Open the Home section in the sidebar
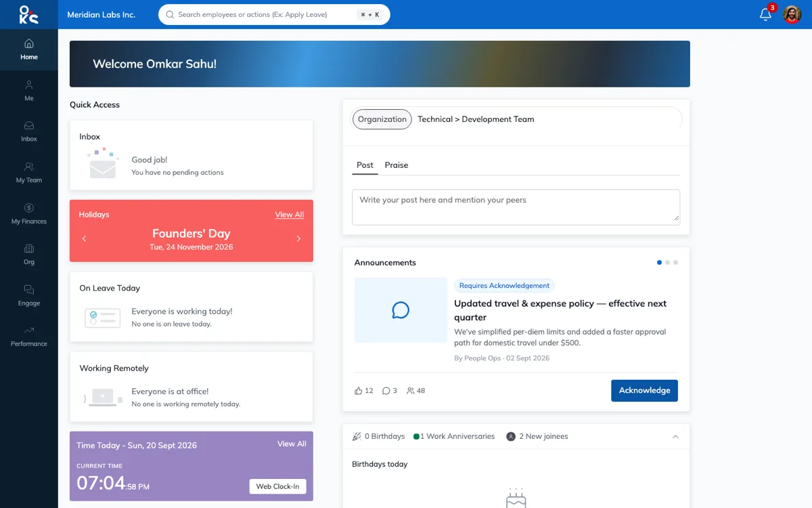The width and height of the screenshot is (812, 508). click(28, 49)
